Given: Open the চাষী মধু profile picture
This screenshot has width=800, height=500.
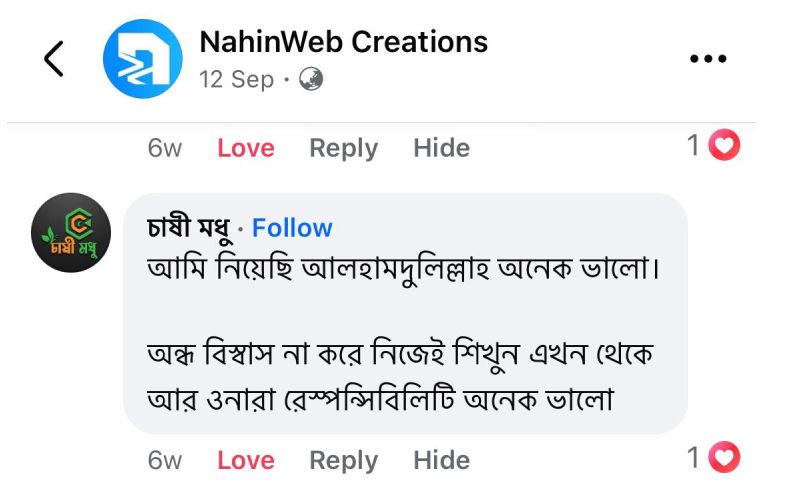Looking at the screenshot, I should [71, 233].
